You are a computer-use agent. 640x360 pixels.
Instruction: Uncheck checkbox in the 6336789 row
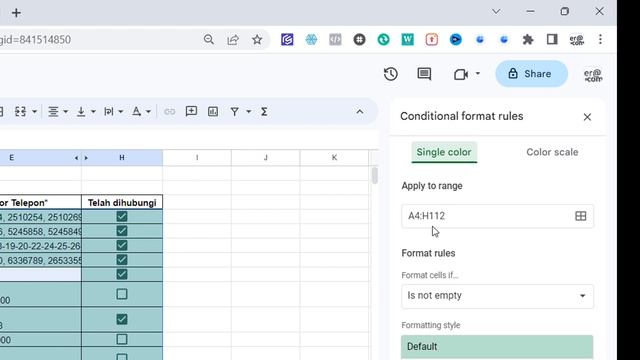click(122, 260)
